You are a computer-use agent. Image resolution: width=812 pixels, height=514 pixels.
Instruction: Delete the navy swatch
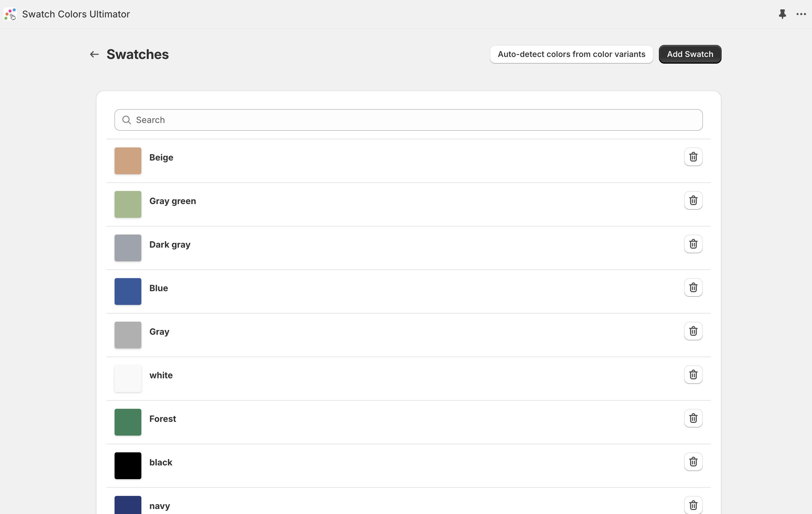[693, 505]
